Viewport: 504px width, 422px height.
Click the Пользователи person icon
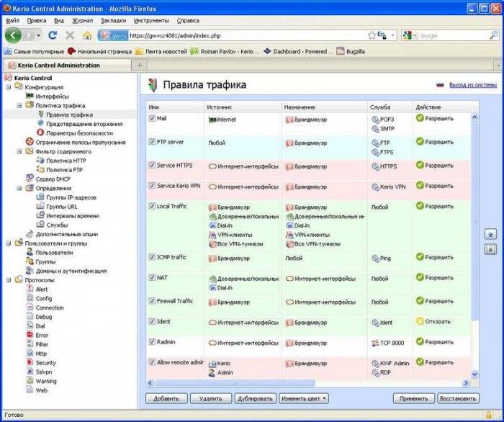30,252
